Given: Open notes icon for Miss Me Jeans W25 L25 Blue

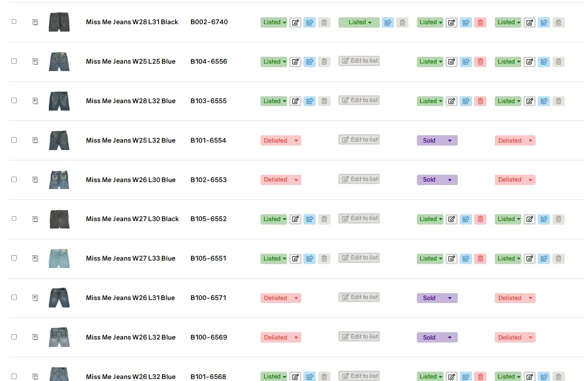Looking at the screenshot, I should [x=35, y=61].
